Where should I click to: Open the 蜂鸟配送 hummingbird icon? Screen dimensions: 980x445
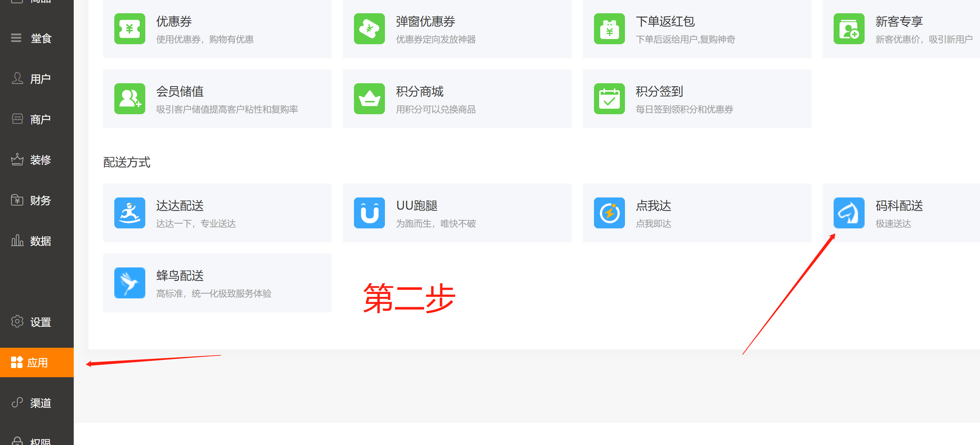pos(129,283)
